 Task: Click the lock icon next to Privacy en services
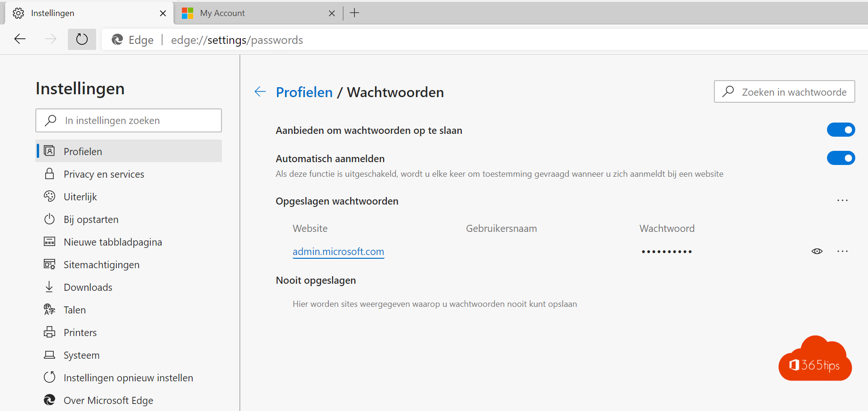click(49, 173)
